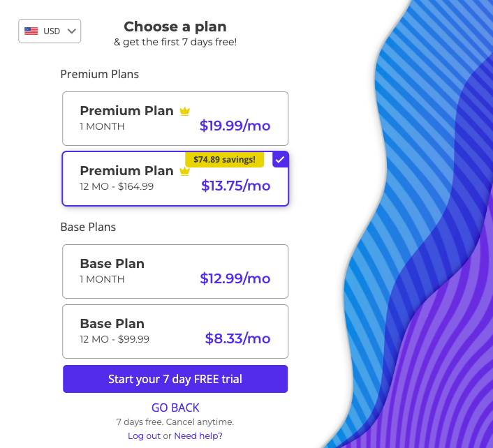The image size is (493, 448).
Task: Click the Base Plans section heading
Action: (x=88, y=227)
